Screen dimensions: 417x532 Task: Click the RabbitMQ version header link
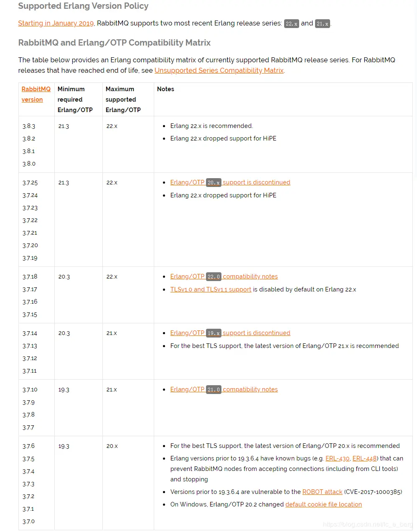pyautogui.click(x=36, y=94)
